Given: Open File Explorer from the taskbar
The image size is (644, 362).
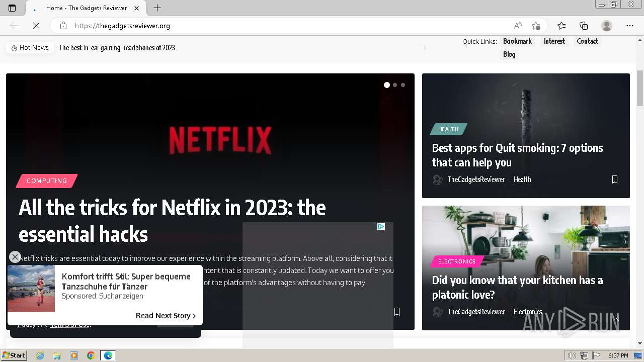Looking at the screenshot, I should pyautogui.click(x=57, y=355).
